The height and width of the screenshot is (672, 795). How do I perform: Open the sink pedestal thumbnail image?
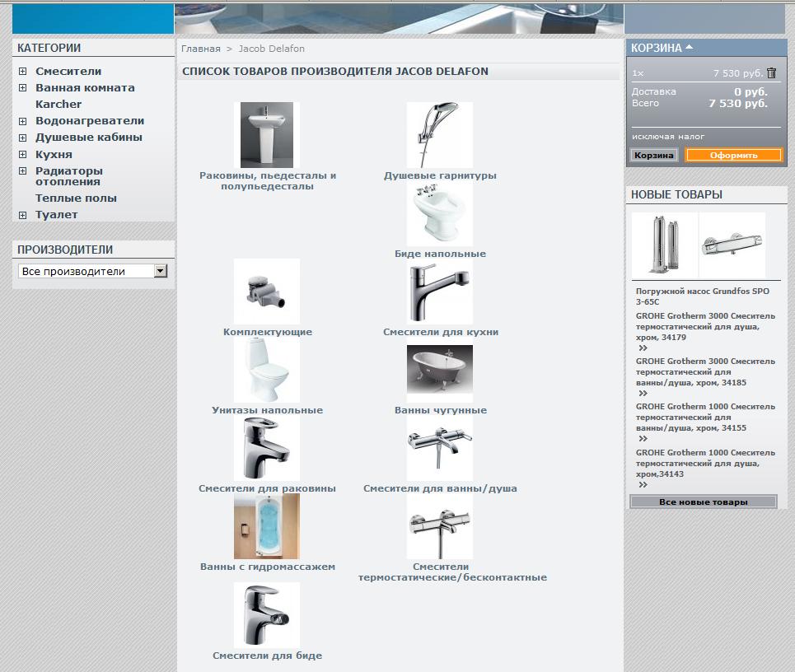click(267, 135)
